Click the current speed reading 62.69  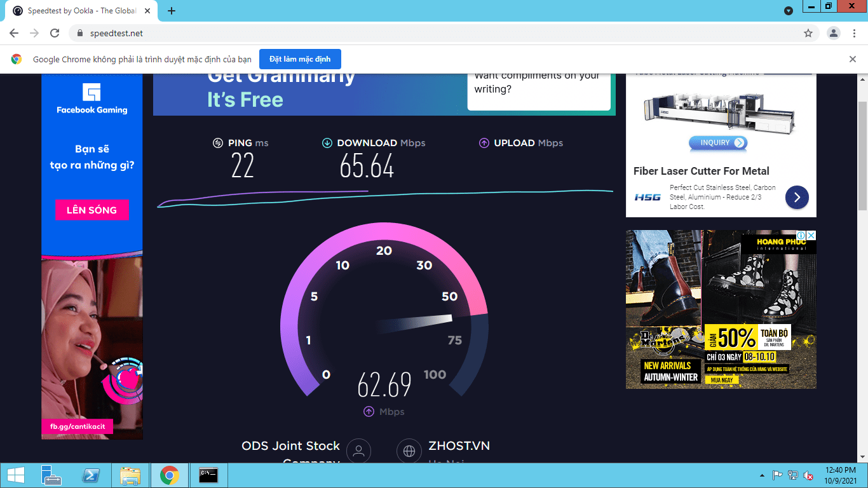pyautogui.click(x=384, y=384)
